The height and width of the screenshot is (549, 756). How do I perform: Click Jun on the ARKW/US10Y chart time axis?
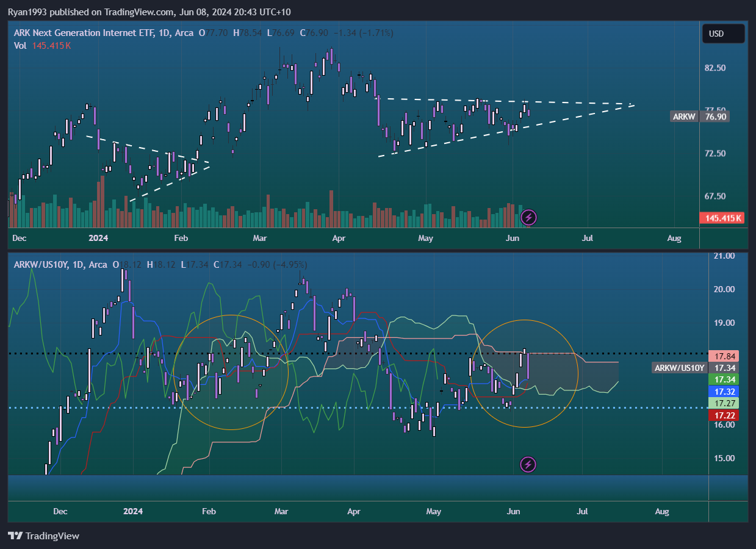(x=513, y=511)
